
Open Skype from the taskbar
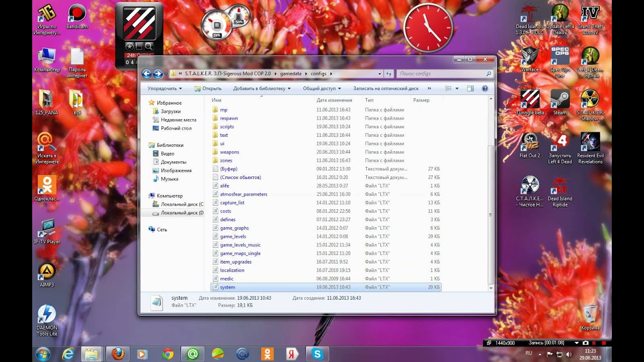(317, 353)
